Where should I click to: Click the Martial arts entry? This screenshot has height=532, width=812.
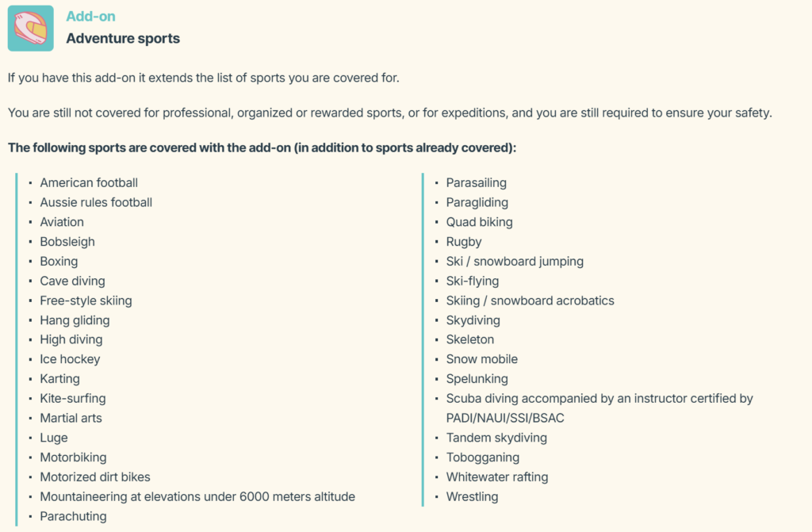(x=71, y=418)
